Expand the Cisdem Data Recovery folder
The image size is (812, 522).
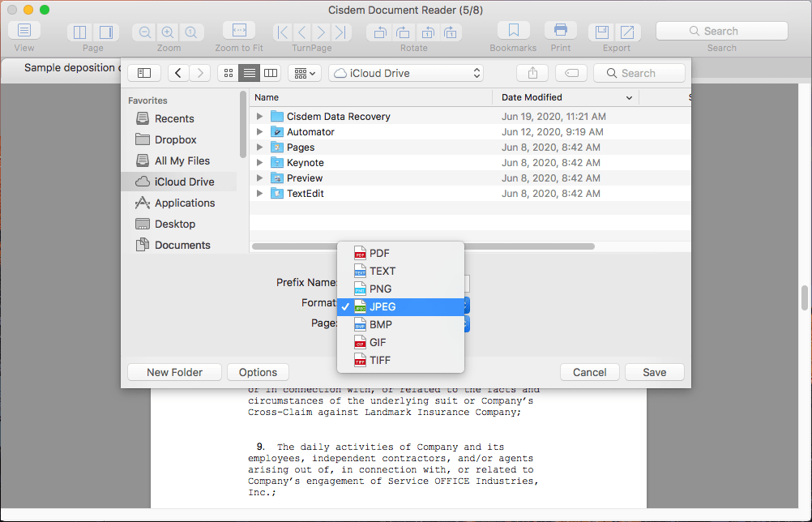coord(260,117)
